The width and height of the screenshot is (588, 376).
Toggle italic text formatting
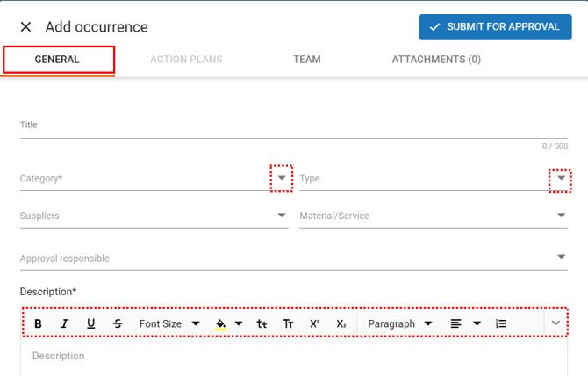64,323
